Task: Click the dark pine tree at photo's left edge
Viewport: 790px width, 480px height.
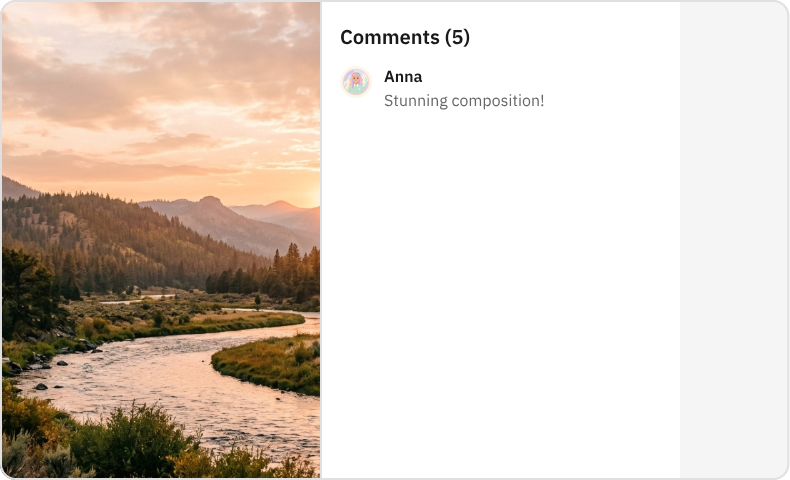Action: coord(25,290)
